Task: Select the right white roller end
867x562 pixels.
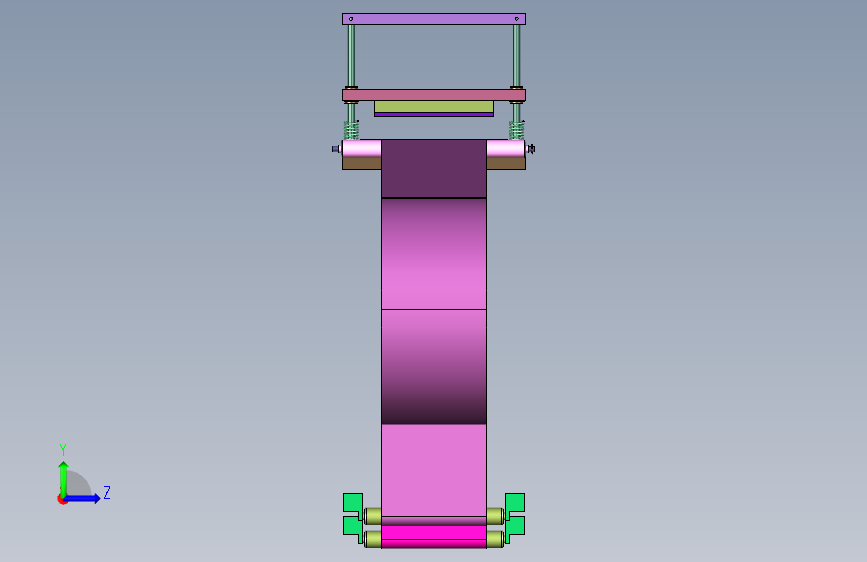Action: [506, 149]
